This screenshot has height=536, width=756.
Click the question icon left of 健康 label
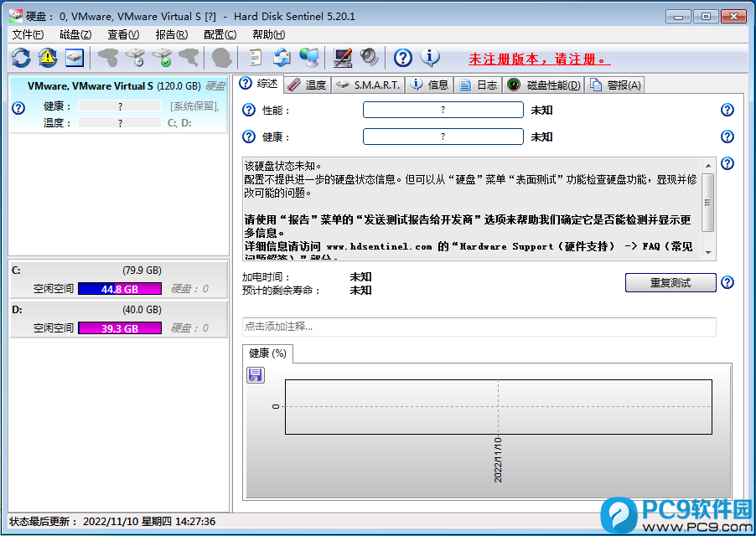tap(249, 137)
